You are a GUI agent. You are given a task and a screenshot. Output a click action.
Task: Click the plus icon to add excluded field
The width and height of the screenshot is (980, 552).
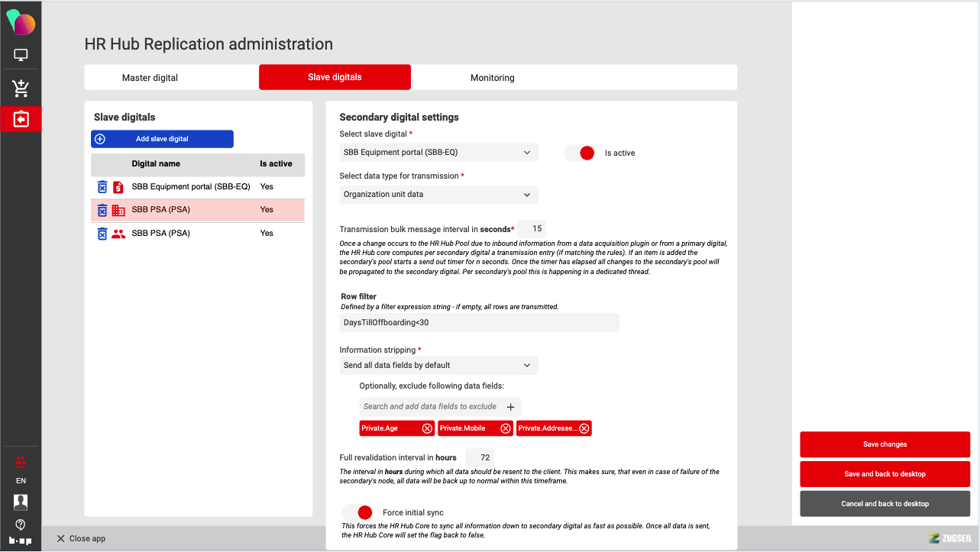tap(511, 407)
